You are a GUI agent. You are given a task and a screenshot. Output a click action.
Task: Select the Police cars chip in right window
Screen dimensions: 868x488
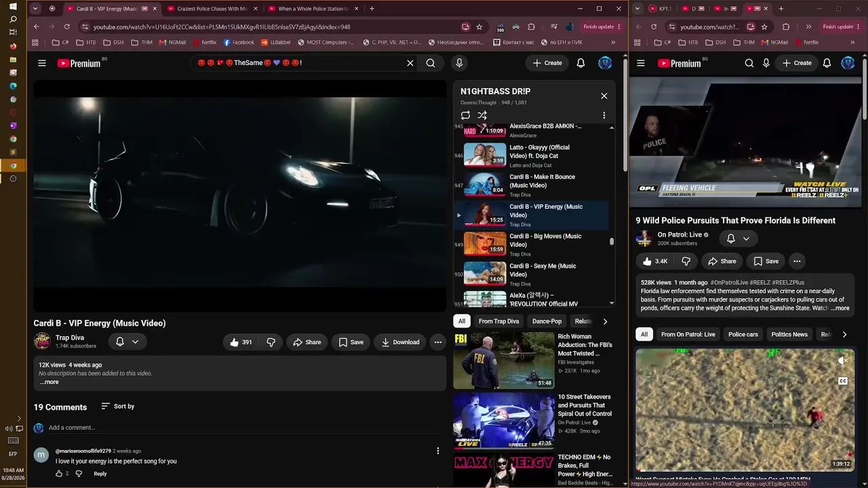pyautogui.click(x=743, y=334)
